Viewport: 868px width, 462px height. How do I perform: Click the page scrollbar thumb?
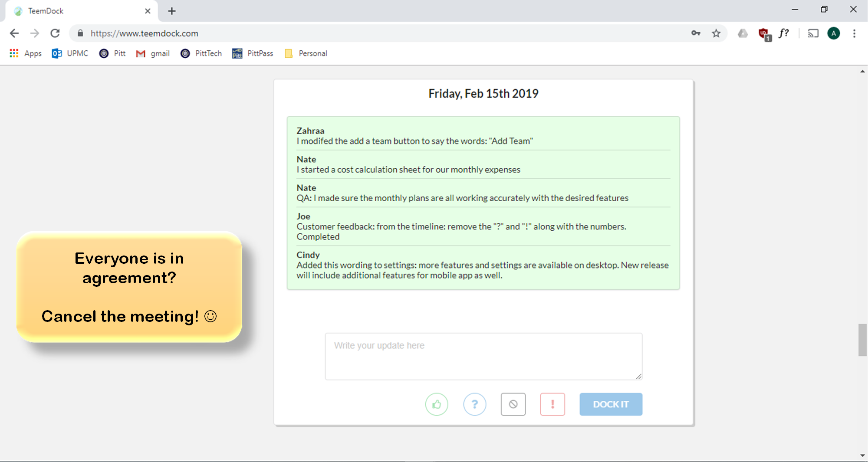pos(862,340)
